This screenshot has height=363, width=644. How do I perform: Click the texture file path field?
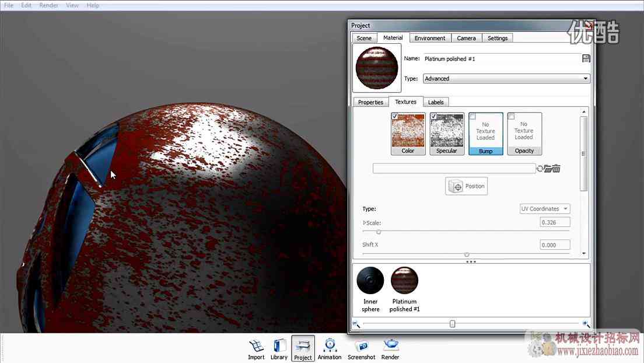click(x=454, y=169)
